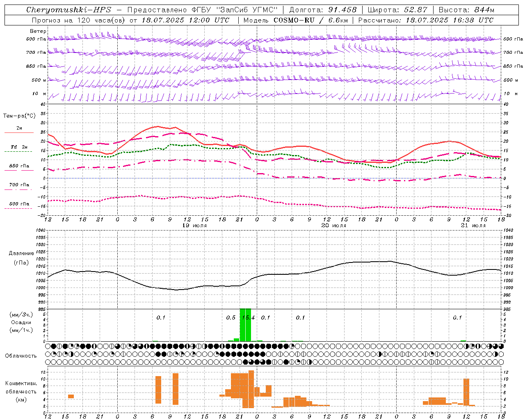Click the Ветер panel label
The height and width of the screenshot is (420, 525).
[x=38, y=31]
